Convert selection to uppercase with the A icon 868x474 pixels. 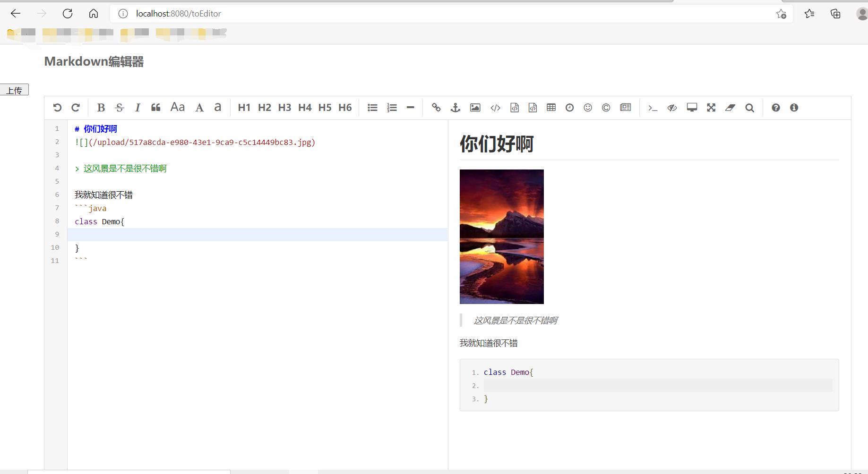199,108
